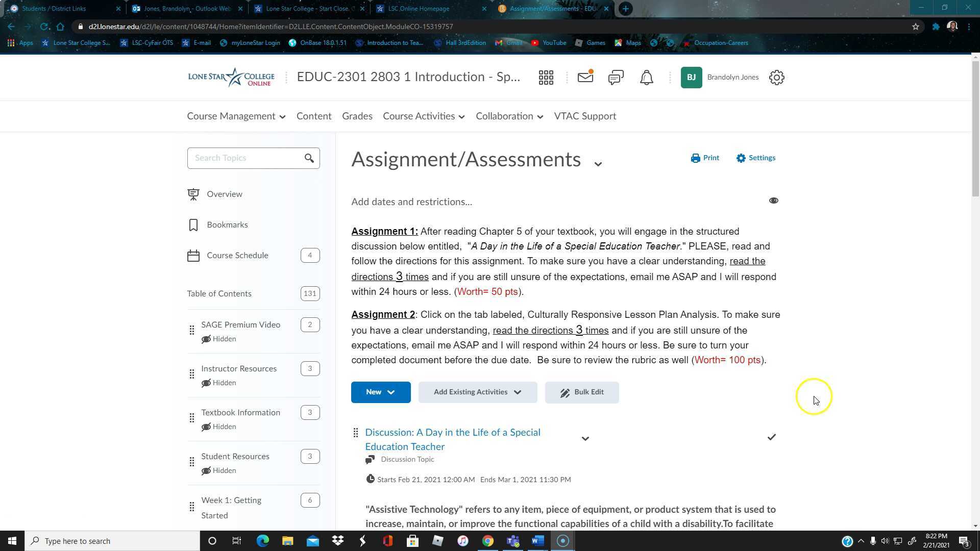
Task: Expand the chevron beside the Discussion topic title
Action: (x=585, y=438)
